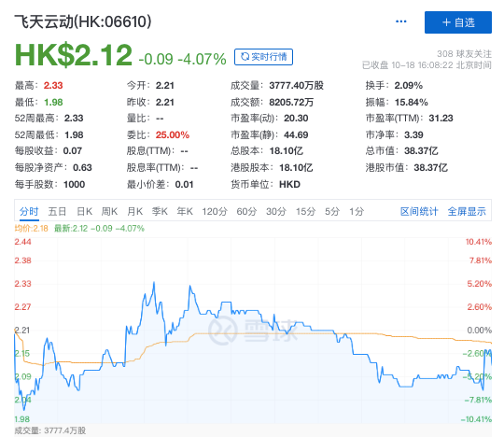
Task: Switch to 5分 interval tab
Action: (332, 211)
